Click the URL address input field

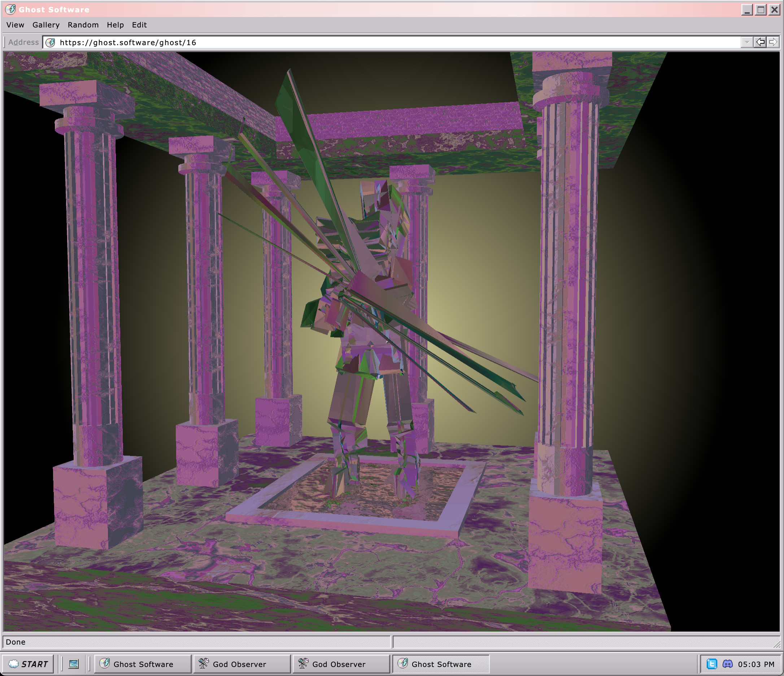point(378,42)
